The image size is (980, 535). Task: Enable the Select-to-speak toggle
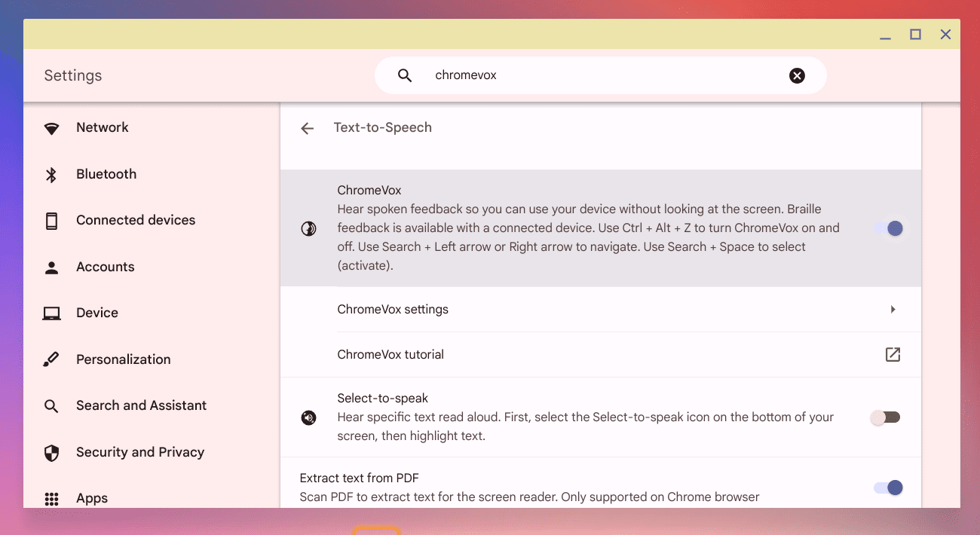click(885, 417)
